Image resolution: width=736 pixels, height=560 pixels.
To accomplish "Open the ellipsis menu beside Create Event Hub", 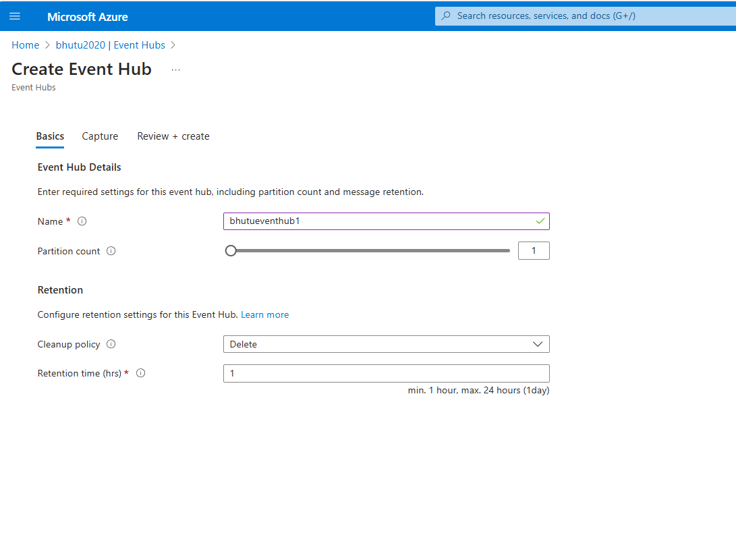I will click(x=175, y=70).
